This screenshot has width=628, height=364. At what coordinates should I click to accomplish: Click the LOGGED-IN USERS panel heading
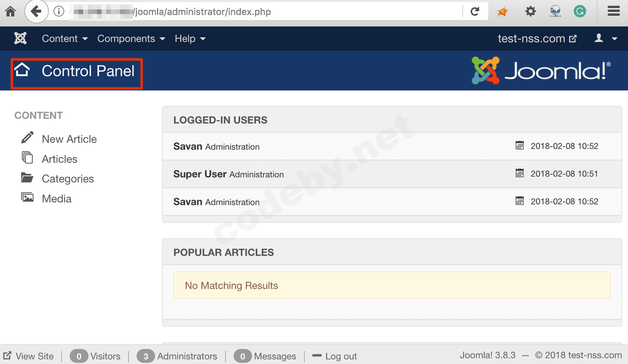pyautogui.click(x=221, y=120)
